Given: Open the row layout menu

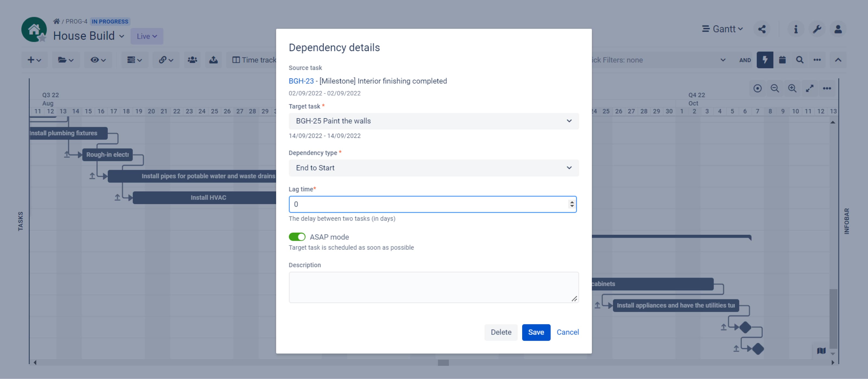Looking at the screenshot, I should coord(135,60).
